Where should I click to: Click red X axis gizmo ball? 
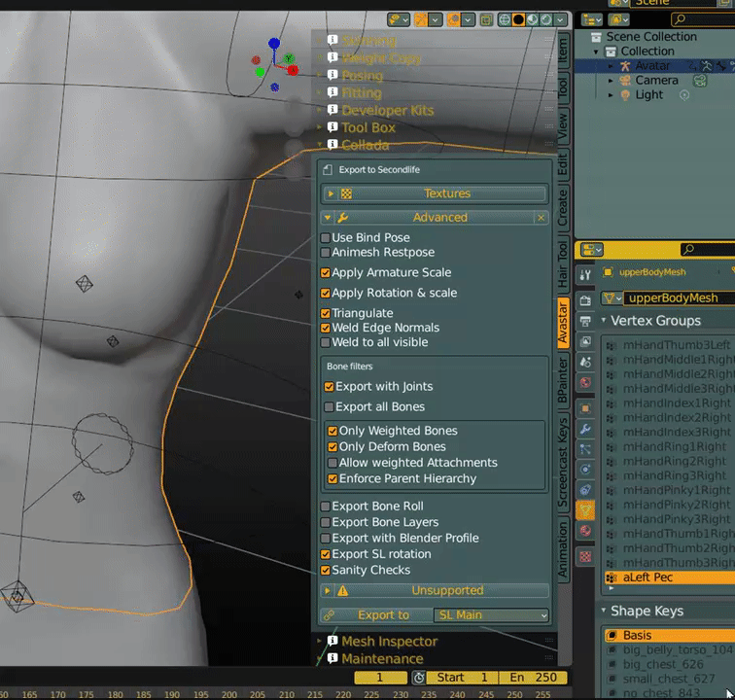293,70
